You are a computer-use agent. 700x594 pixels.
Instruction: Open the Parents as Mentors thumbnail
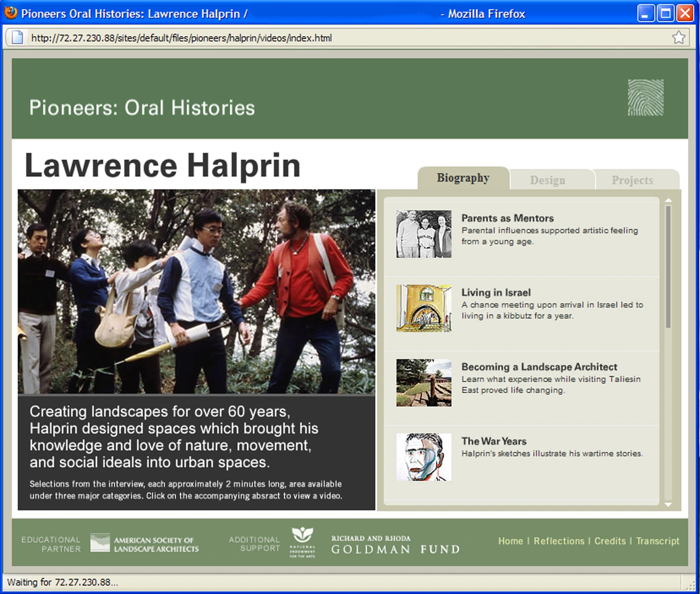tap(424, 234)
